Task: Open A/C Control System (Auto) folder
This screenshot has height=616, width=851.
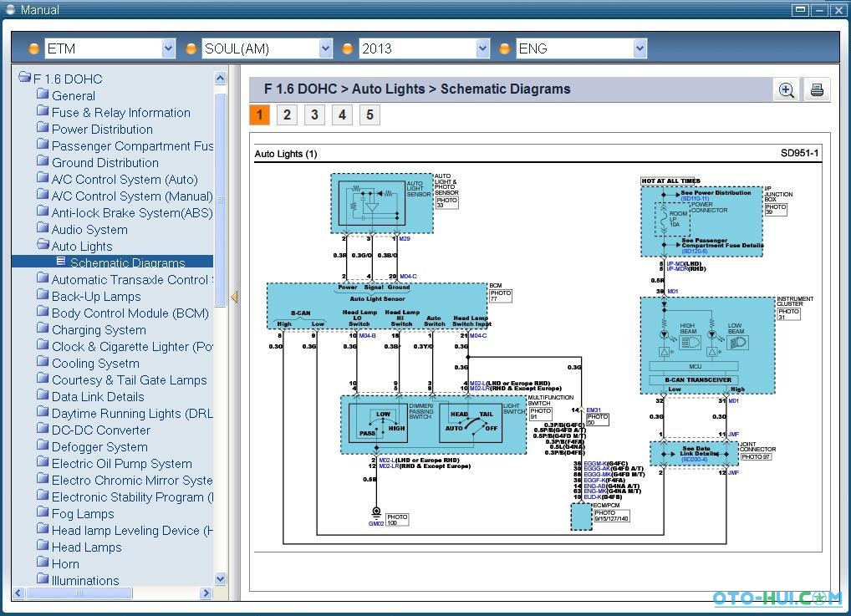Action: [117, 179]
